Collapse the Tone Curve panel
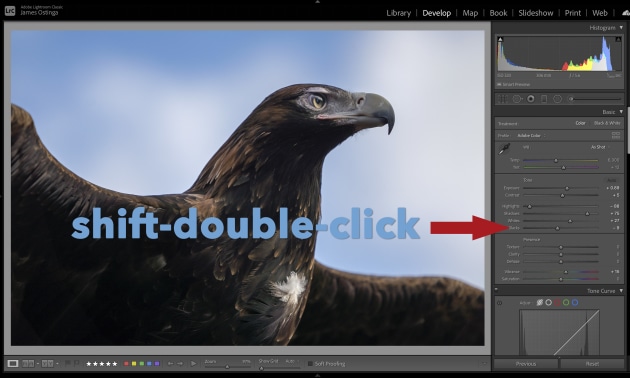The height and width of the screenshot is (378, 630). [621, 291]
